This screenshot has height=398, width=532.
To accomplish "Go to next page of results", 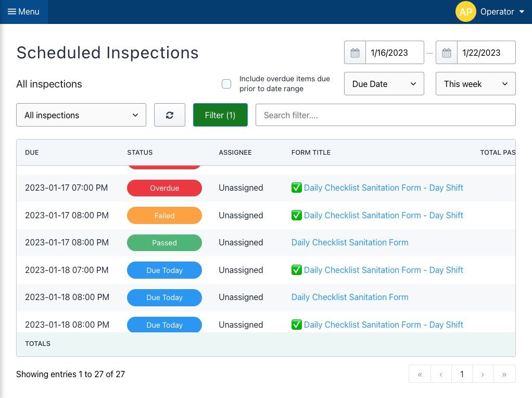I will point(483,374).
